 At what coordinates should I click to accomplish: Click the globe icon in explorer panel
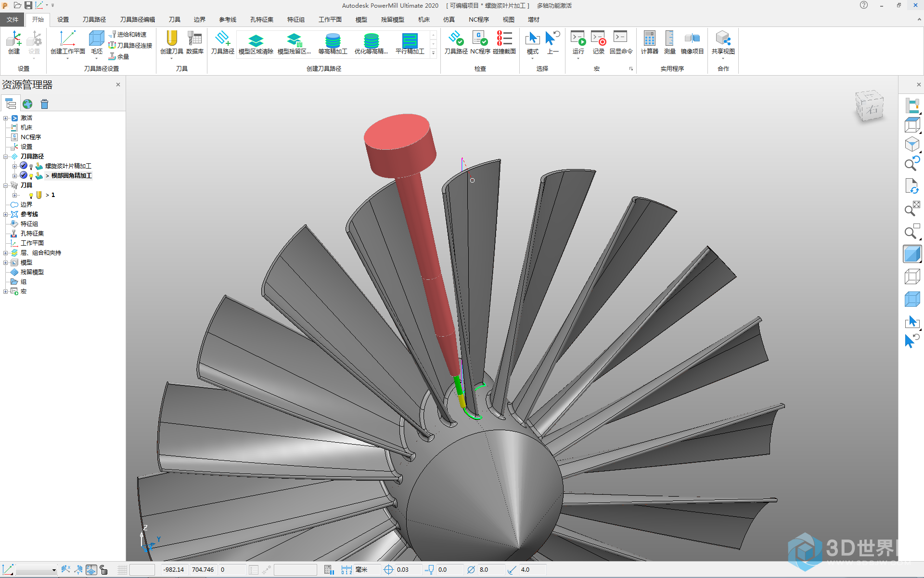click(x=27, y=104)
